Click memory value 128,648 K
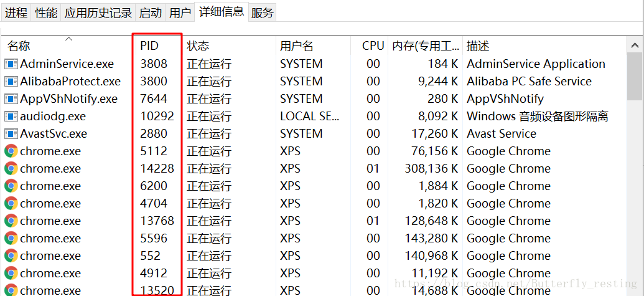Viewport: 644px width, 296px height. [x=431, y=221]
